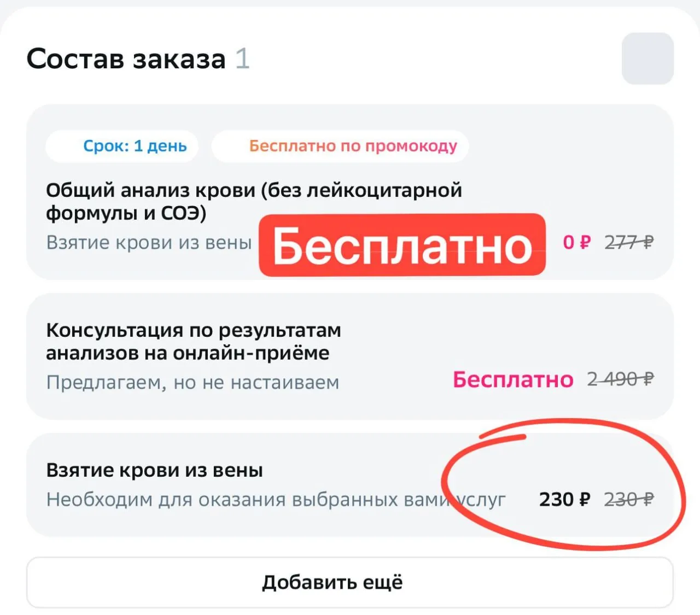
Task: Tap the 'Срок: 1 день' badge
Action: click(122, 146)
